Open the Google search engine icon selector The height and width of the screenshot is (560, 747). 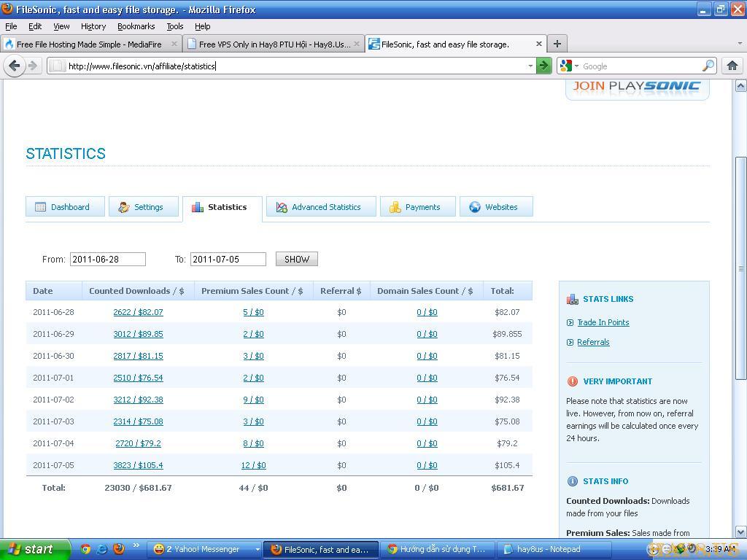point(569,66)
